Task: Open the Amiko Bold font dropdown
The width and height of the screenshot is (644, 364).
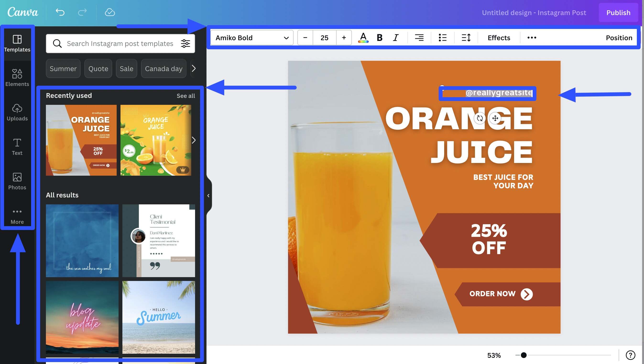Action: 251,38
